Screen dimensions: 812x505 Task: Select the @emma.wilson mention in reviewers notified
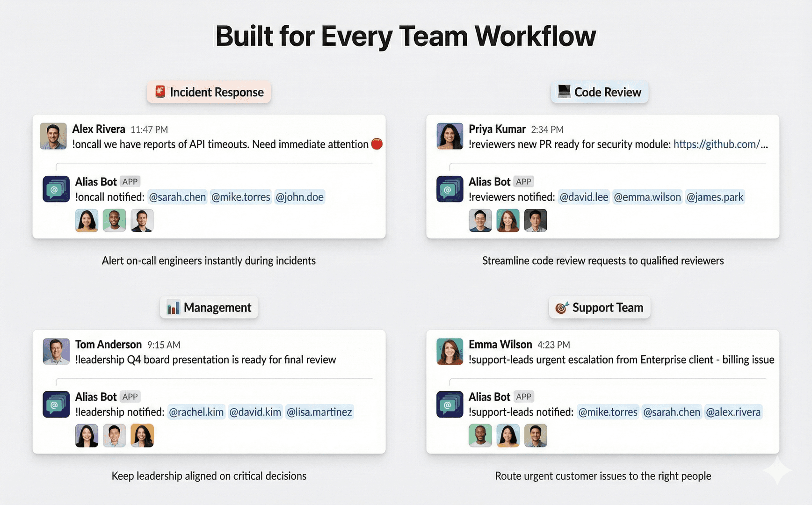(x=647, y=197)
